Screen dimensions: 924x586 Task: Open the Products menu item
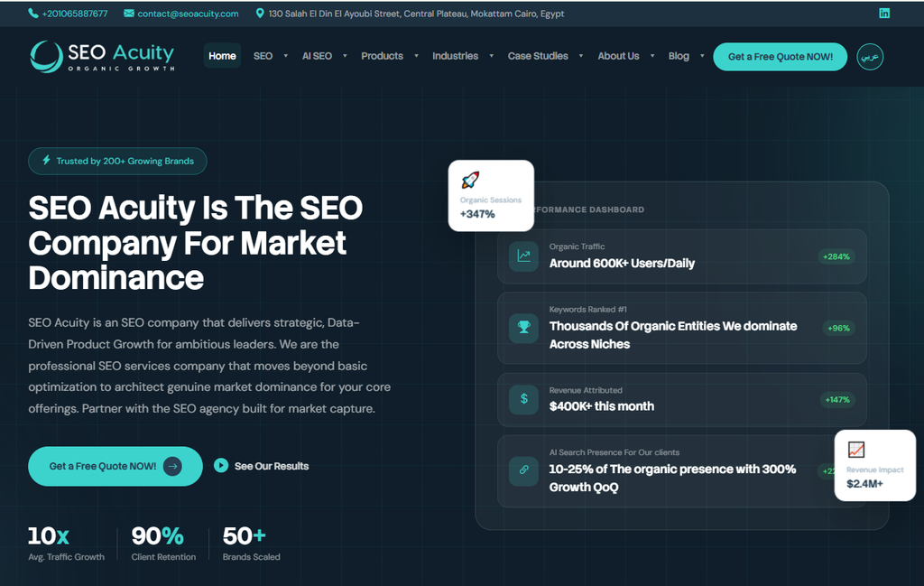pyautogui.click(x=382, y=56)
